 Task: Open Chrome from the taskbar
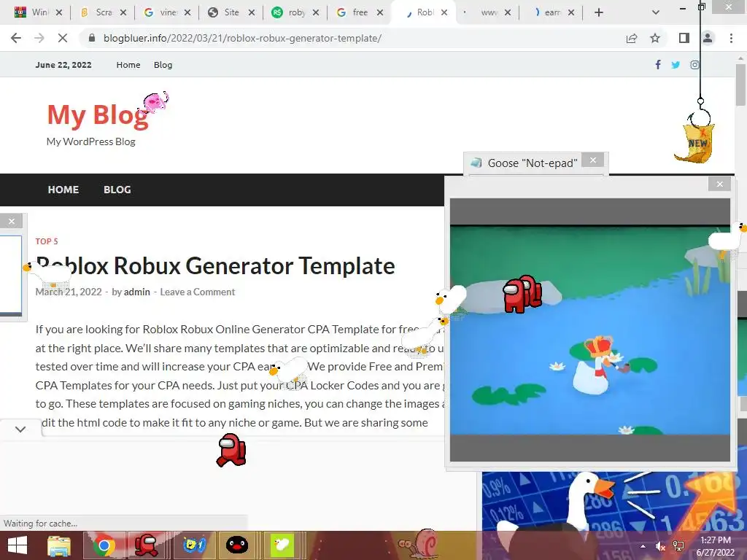pyautogui.click(x=104, y=545)
